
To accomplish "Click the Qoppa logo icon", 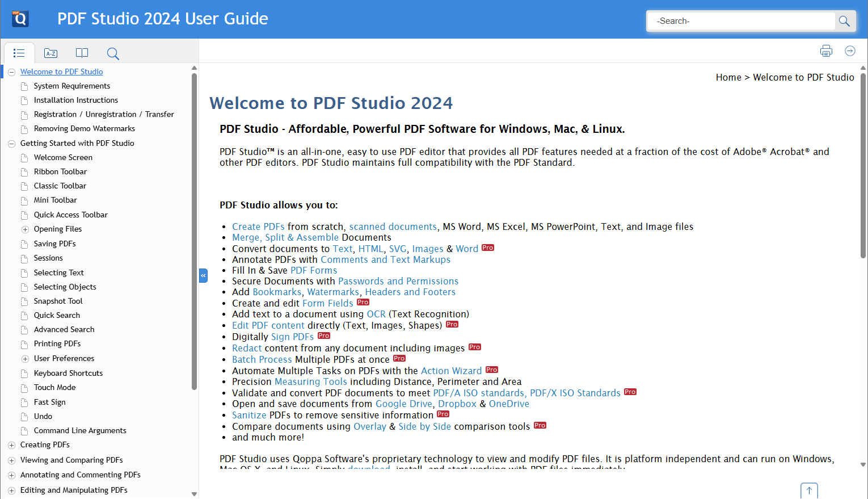I will click(20, 18).
